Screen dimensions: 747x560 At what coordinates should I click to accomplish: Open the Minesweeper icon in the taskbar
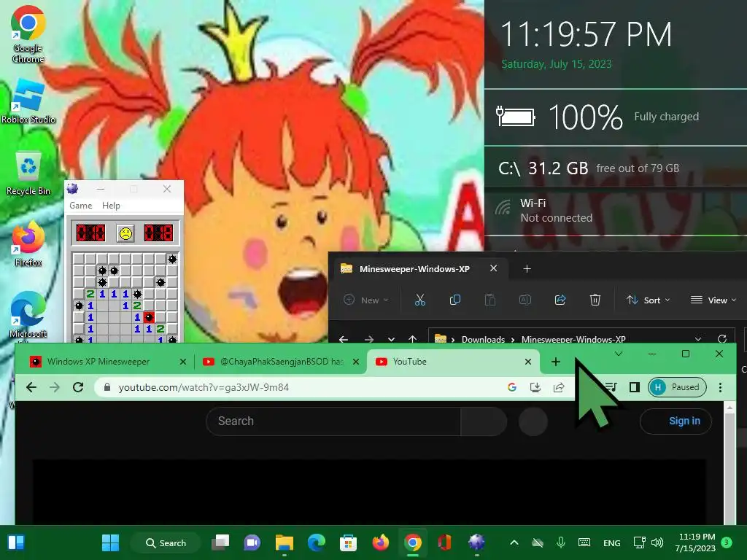tap(476, 542)
